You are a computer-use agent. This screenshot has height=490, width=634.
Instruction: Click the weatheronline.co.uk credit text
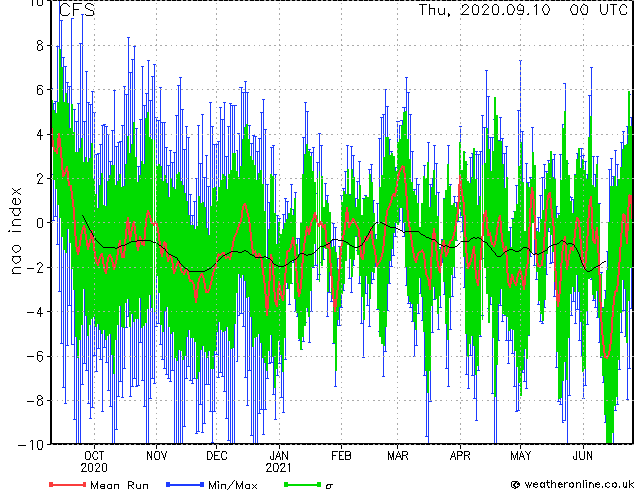(579, 484)
